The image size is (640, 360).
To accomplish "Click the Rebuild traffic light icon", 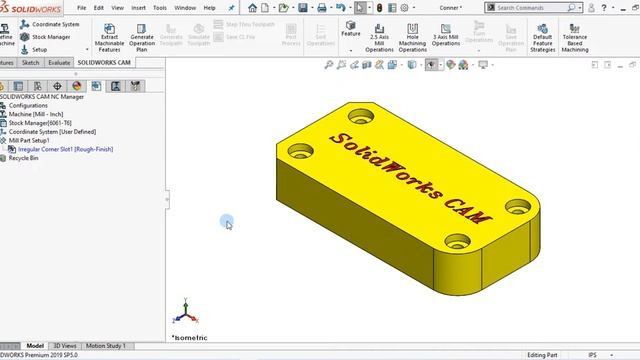I will click(x=379, y=8).
